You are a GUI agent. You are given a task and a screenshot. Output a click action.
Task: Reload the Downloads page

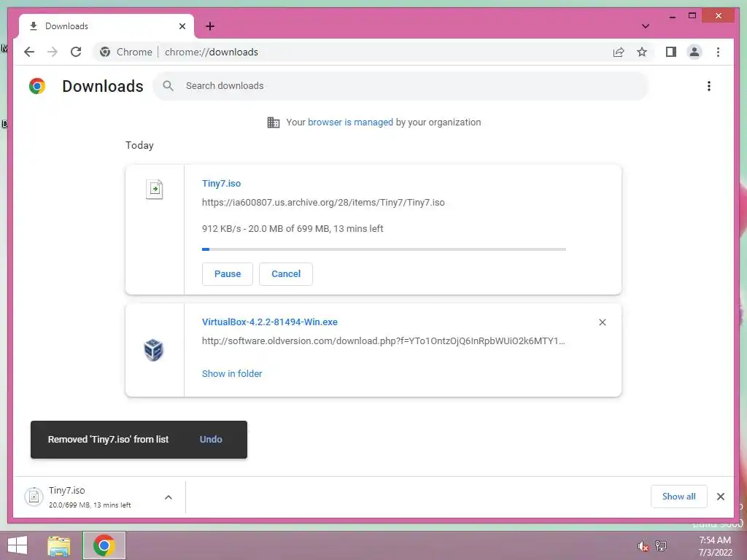point(76,52)
